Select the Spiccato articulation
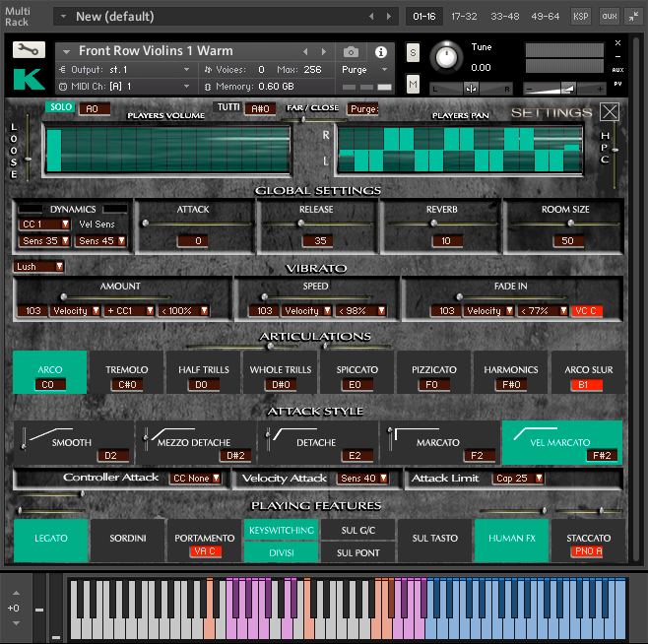This screenshot has height=644, width=648. pos(356,372)
